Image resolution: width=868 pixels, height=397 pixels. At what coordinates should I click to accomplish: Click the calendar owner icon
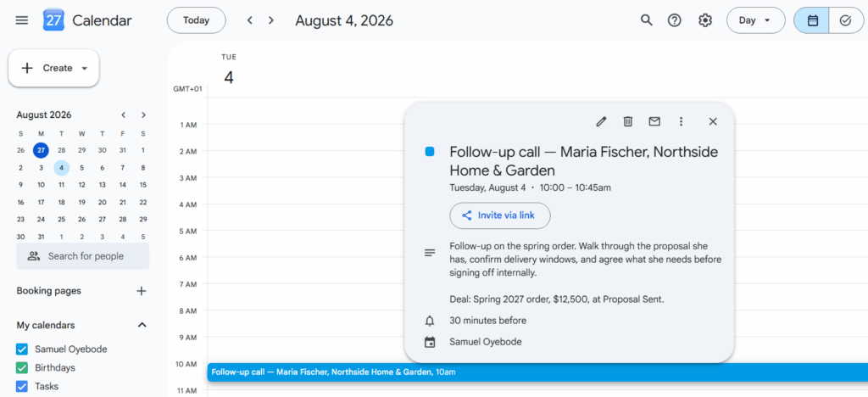pos(430,342)
